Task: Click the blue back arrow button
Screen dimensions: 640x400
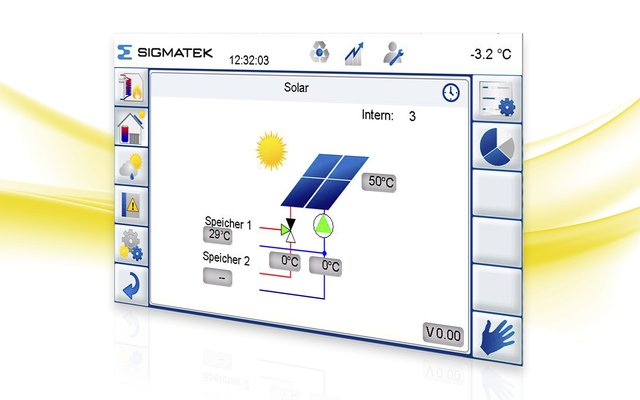Action: (x=131, y=285)
